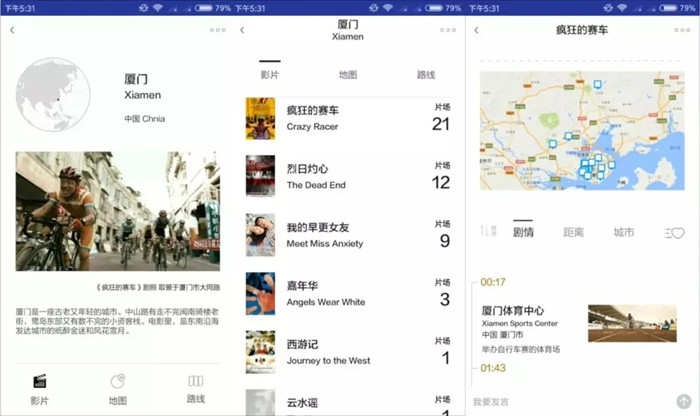Open the three-dot menu on the middle screen

[x=448, y=30]
